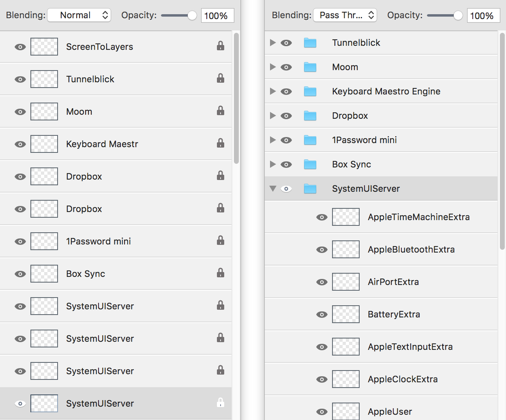Click the padlock on the locked 1Password mini layer
The width and height of the screenshot is (506, 420).
221,240
